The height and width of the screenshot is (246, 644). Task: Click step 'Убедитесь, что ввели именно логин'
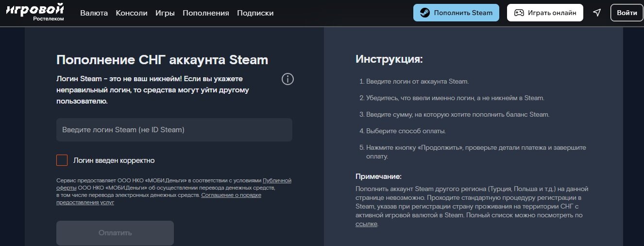456,98
